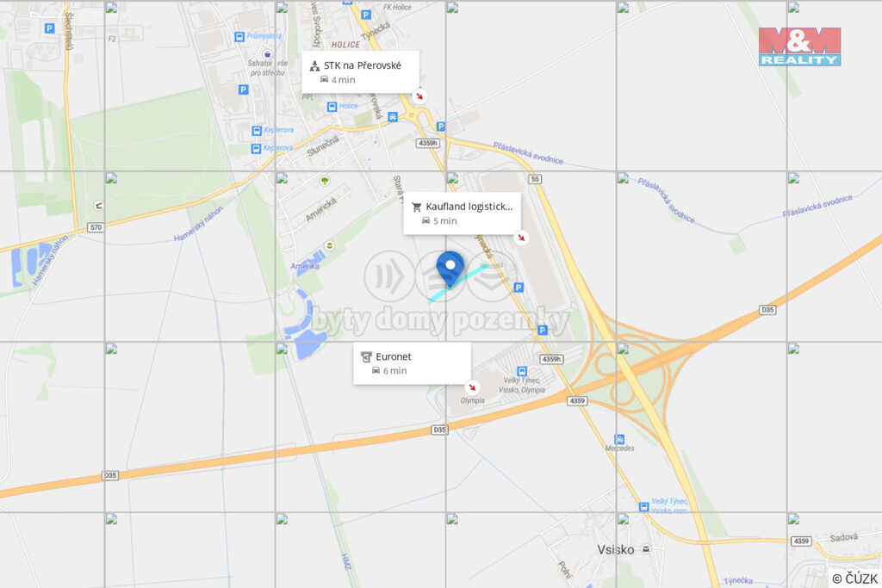
Task: Open the STK na Přerovské info card
Action: coord(360,72)
